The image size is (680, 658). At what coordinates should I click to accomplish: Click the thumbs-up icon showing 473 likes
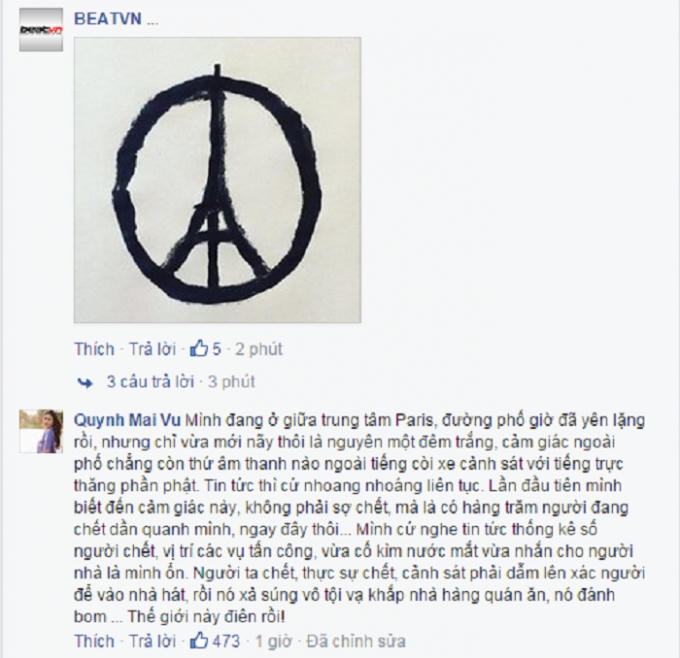[x=199, y=640]
